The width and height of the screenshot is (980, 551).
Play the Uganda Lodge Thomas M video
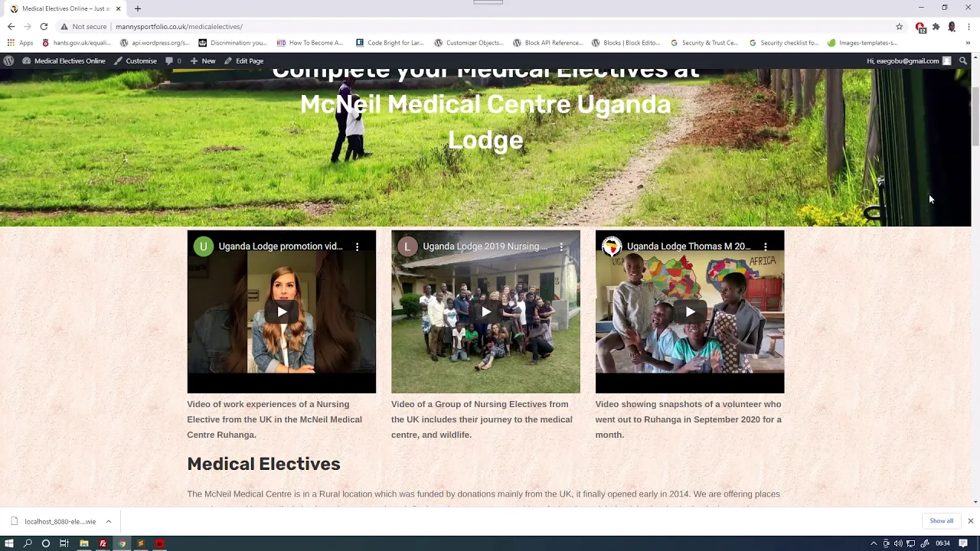[690, 311]
